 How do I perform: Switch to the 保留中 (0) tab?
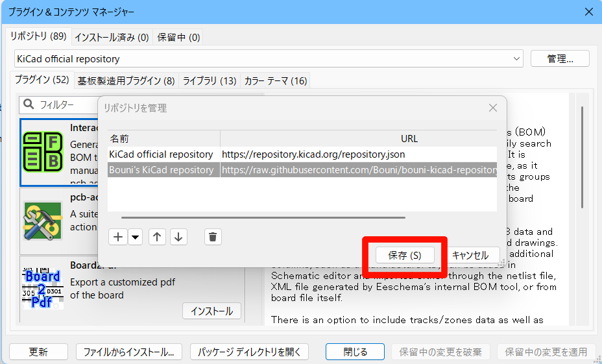(178, 37)
